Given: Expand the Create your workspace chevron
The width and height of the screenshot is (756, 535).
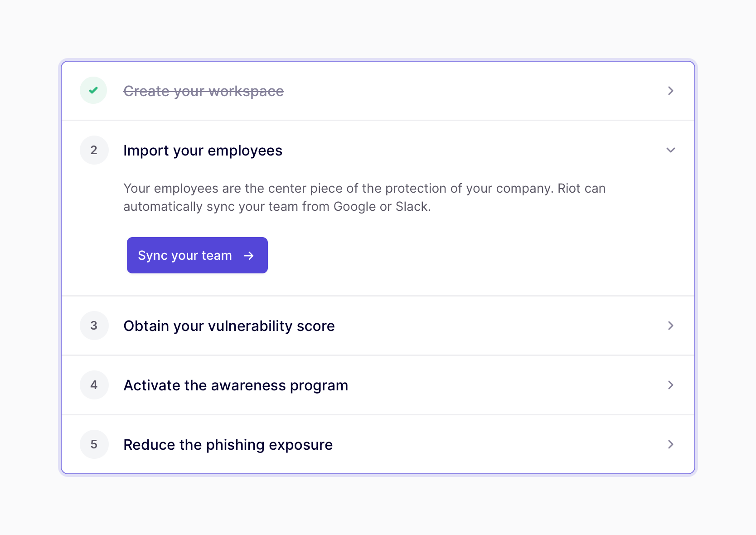Looking at the screenshot, I should click(x=670, y=91).
